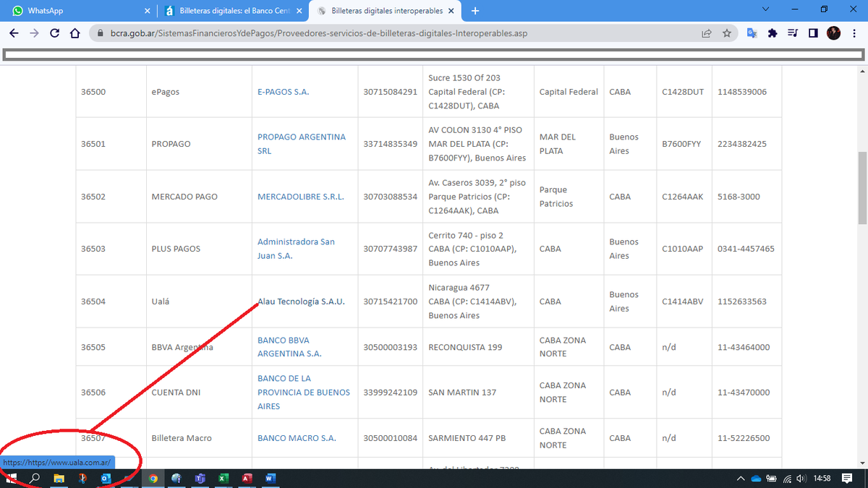Open the Google Translate extension icon
Screen dimensions: 868x488
click(752, 33)
